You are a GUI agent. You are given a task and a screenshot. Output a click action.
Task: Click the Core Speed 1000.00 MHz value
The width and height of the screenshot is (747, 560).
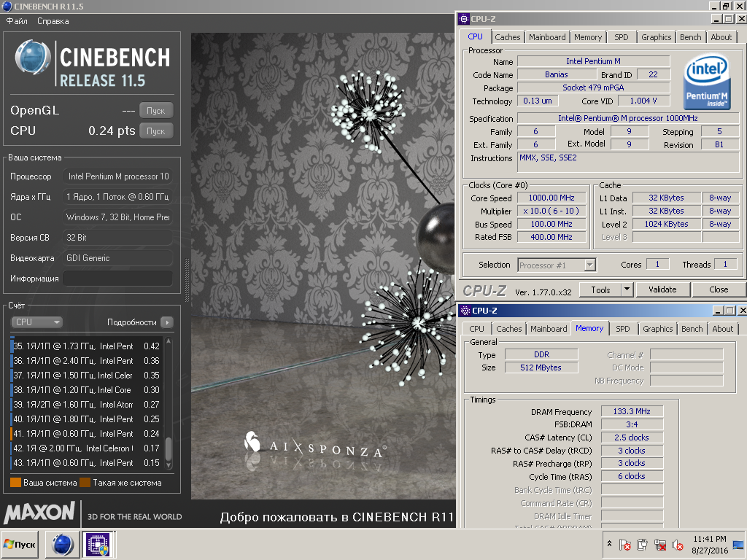pyautogui.click(x=551, y=198)
